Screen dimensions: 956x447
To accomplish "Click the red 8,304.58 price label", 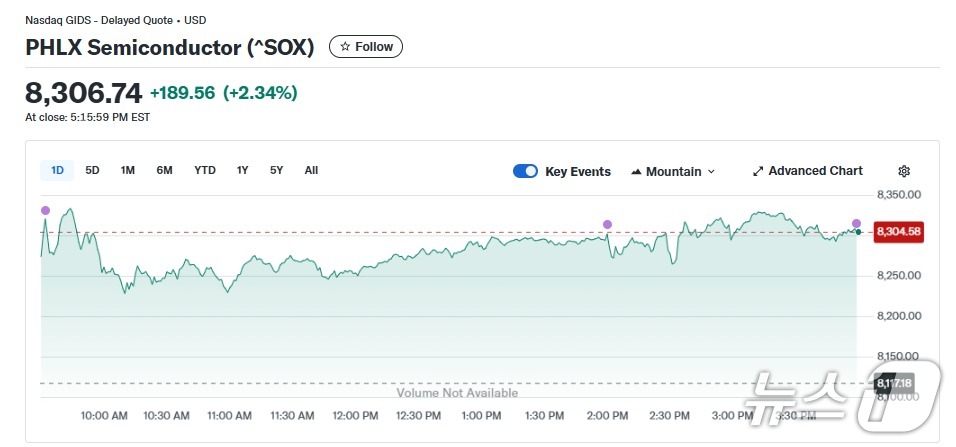I will coord(898,232).
